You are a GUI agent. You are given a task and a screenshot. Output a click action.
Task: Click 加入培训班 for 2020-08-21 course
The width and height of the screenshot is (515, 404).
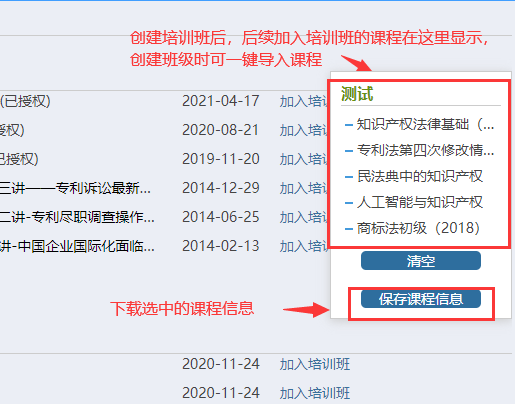click(305, 130)
